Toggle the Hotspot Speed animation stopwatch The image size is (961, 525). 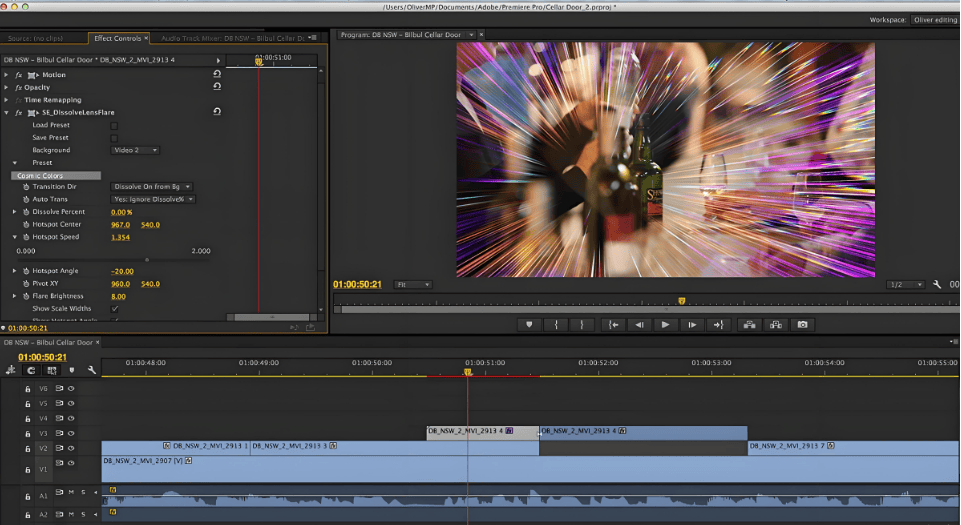tap(24, 237)
